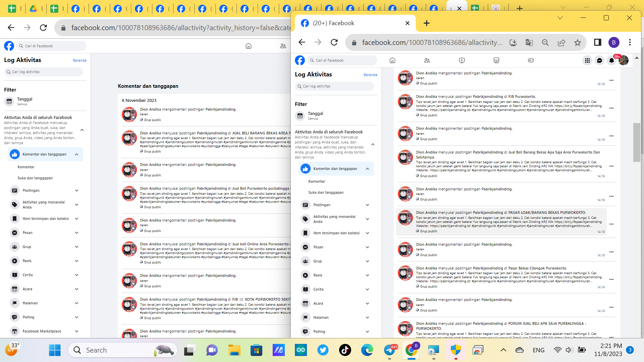Open the Friends icon in right window header
This screenshot has width=644, height=362.
pos(427,60)
